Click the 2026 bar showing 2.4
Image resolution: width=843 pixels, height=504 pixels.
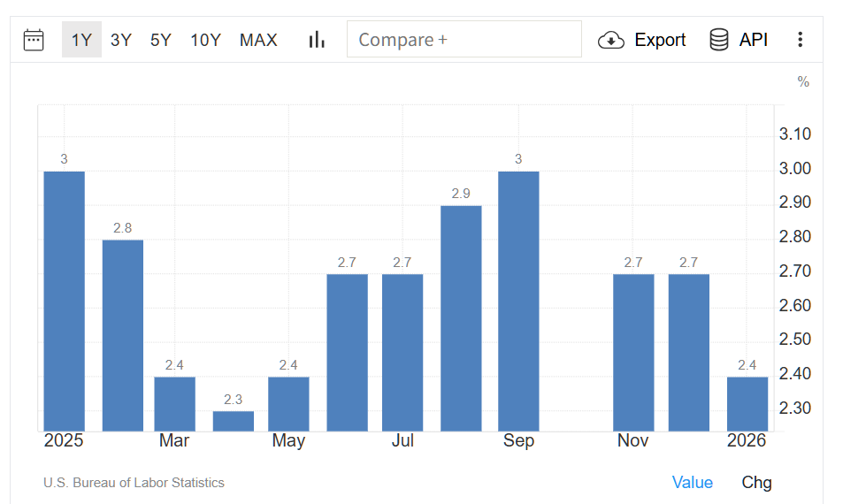click(x=747, y=404)
